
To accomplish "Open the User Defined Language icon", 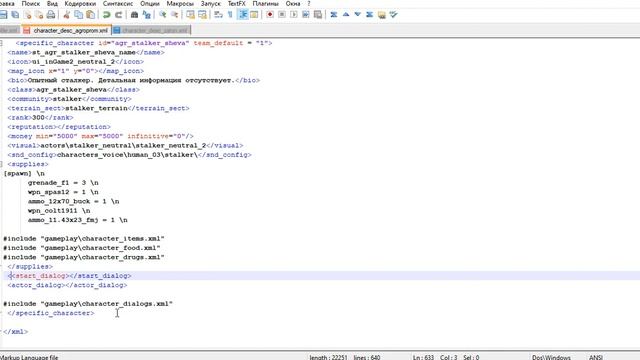I will point(254,15).
